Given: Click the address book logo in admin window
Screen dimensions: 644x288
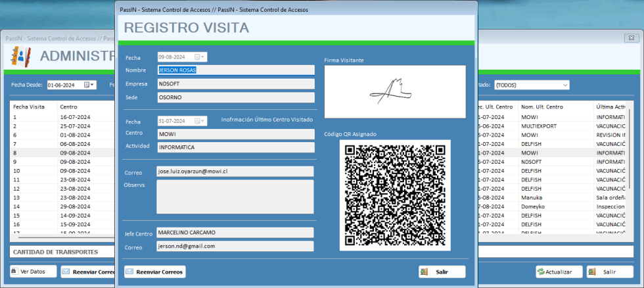Looking at the screenshot, I should (20, 57).
